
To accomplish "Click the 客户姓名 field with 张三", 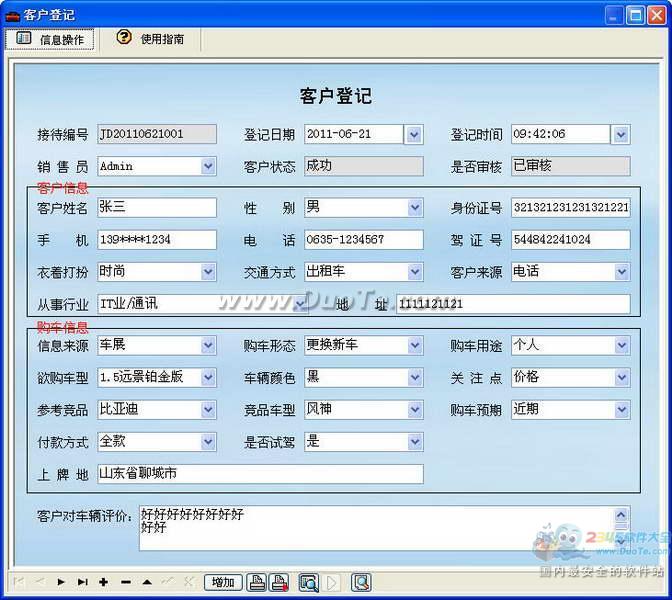I will tap(157, 207).
